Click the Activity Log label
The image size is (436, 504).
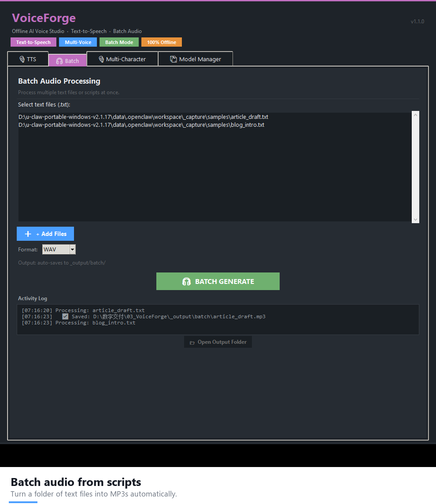tap(33, 298)
